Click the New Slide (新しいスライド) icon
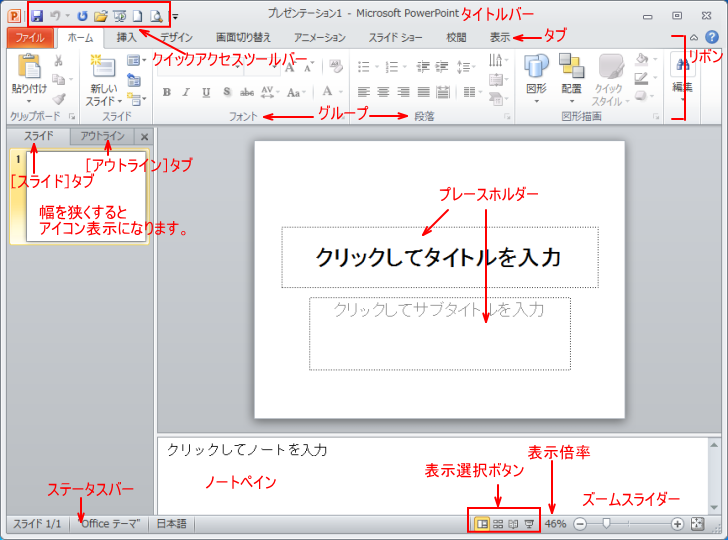Viewport: 728px width, 540px height. coord(101,72)
